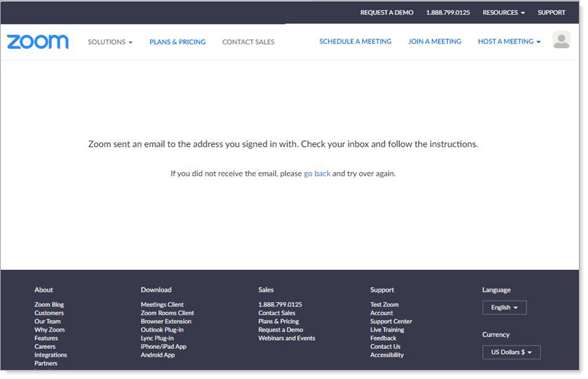Screen dimensions: 588x379
Task: Click Request a Demo in the top bar
Action: click(x=386, y=13)
